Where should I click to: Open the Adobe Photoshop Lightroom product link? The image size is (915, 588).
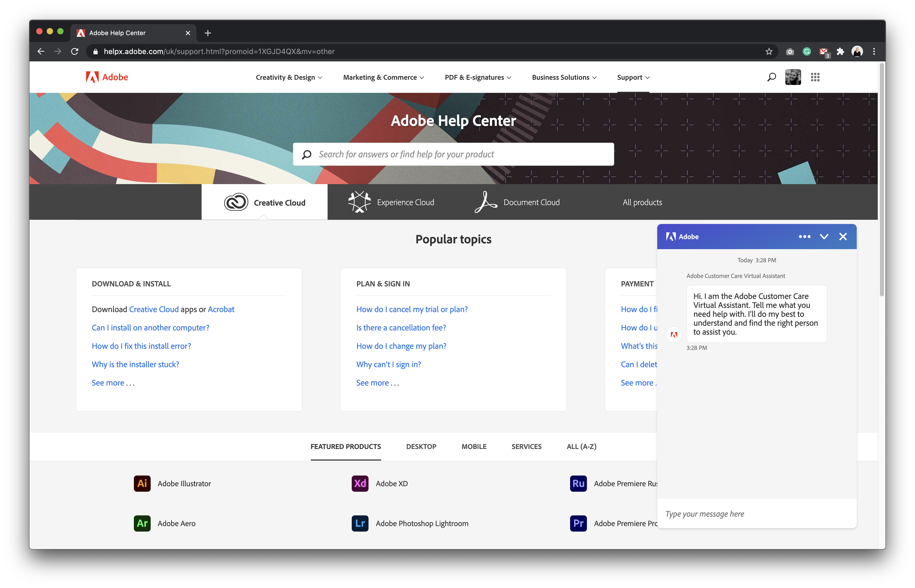tap(422, 523)
